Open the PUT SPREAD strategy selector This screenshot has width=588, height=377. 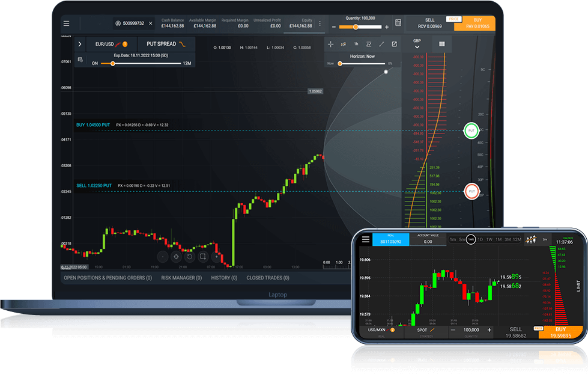coord(166,44)
